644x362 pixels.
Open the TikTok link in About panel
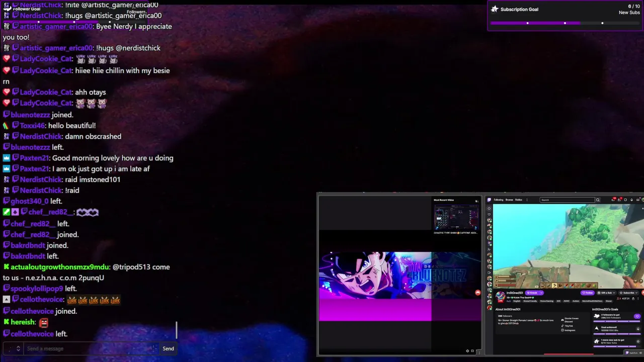point(567,326)
